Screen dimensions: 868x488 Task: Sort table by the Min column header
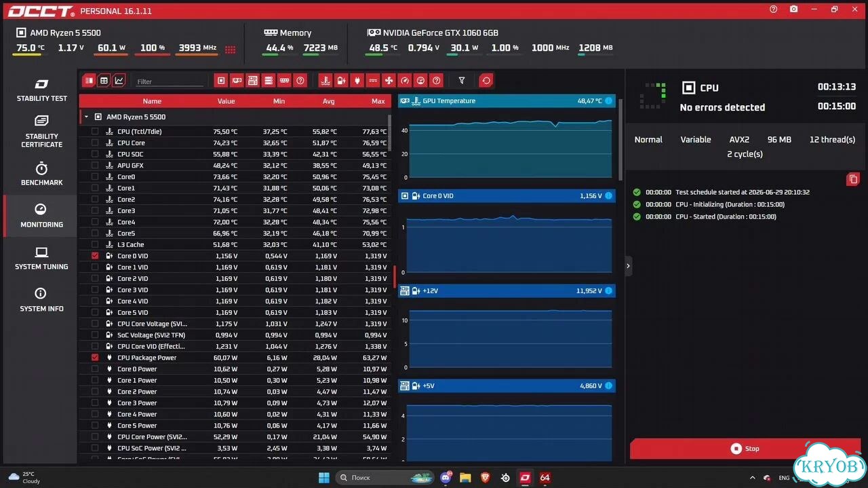click(279, 101)
